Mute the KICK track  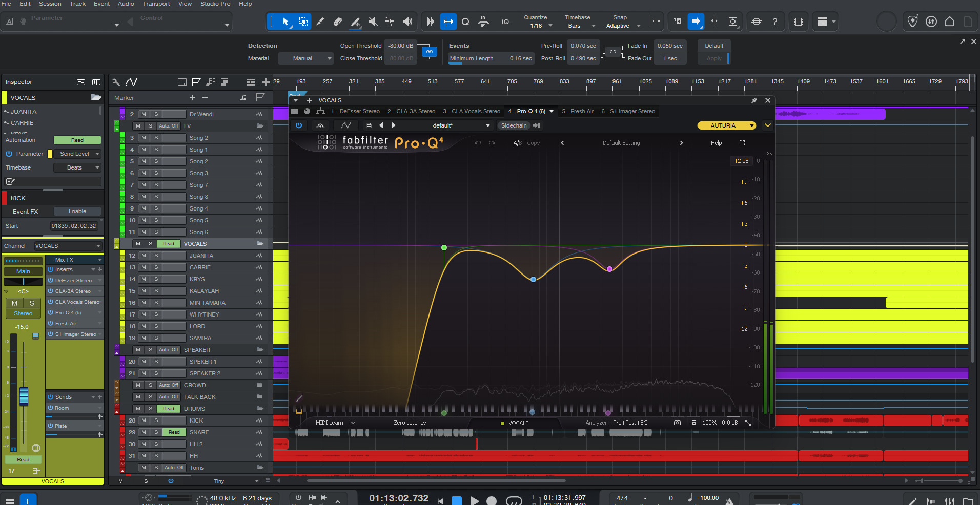point(144,420)
